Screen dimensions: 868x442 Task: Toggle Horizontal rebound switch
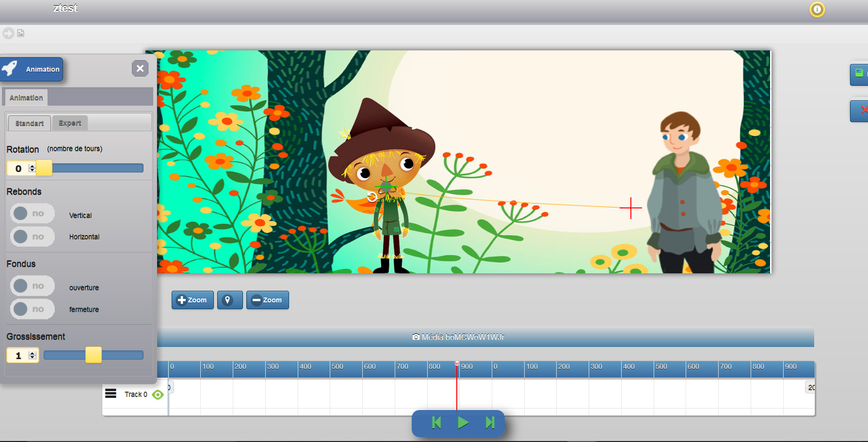tap(32, 237)
